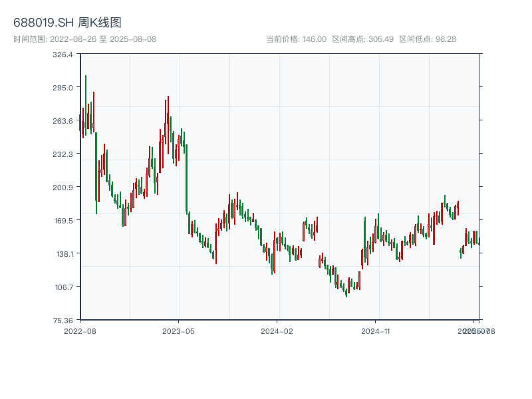The height and width of the screenshot is (399, 532).
Task: Click the 295.0 y-axis price label
Action: pos(63,88)
